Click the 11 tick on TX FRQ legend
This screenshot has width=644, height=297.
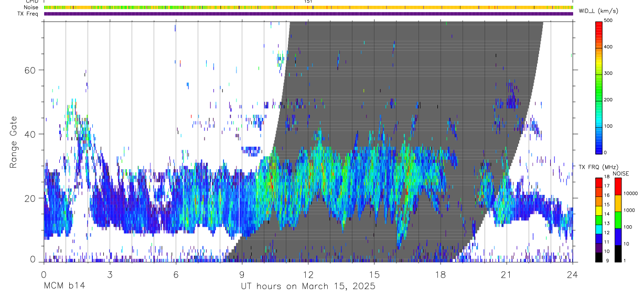[x=607, y=242]
